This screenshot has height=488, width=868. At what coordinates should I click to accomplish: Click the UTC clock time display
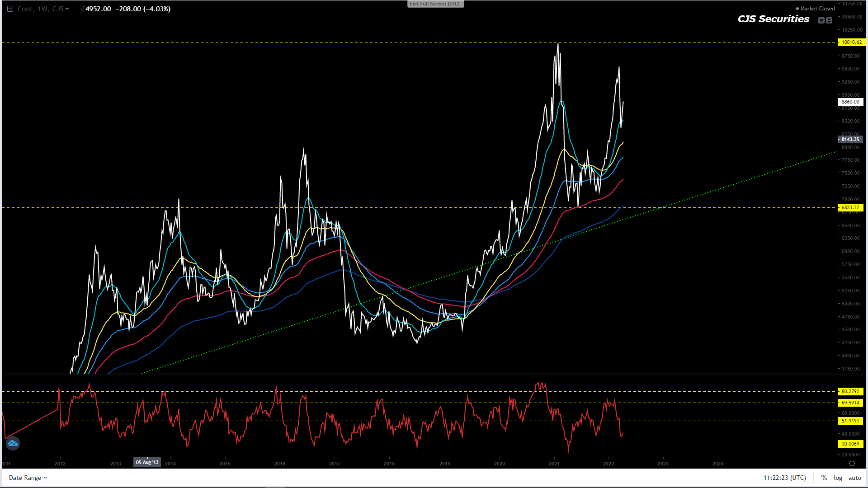[785, 478]
